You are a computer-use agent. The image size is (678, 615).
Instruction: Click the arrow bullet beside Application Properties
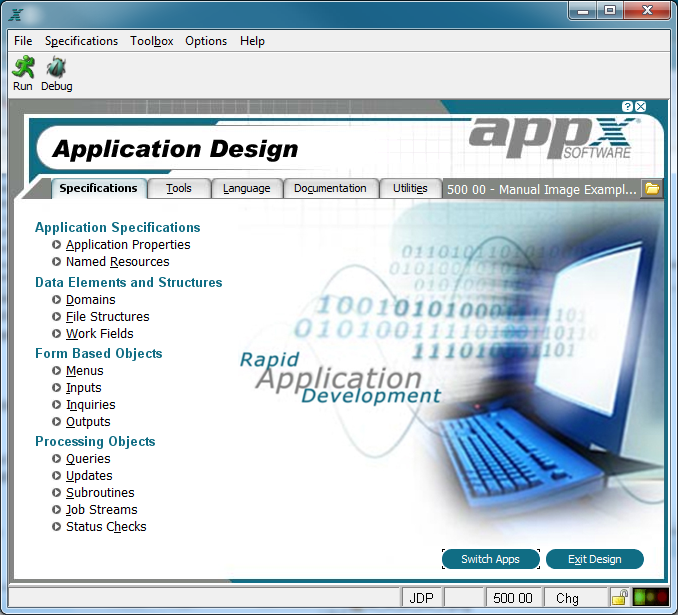click(56, 245)
